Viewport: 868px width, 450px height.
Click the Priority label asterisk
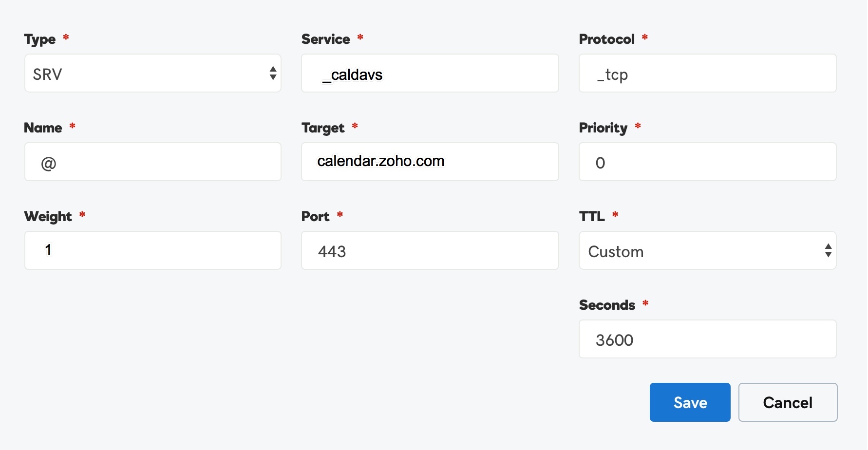pos(638,127)
